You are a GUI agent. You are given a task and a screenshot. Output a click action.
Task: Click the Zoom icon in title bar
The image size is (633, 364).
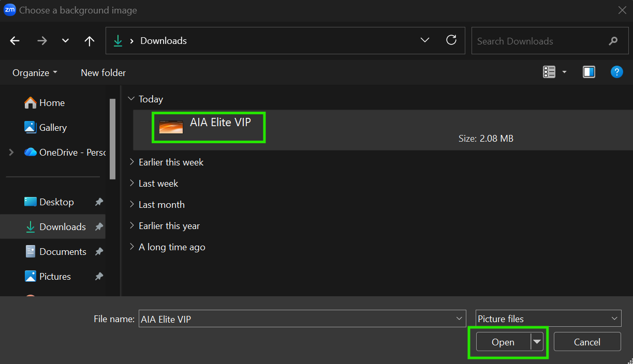(x=10, y=10)
